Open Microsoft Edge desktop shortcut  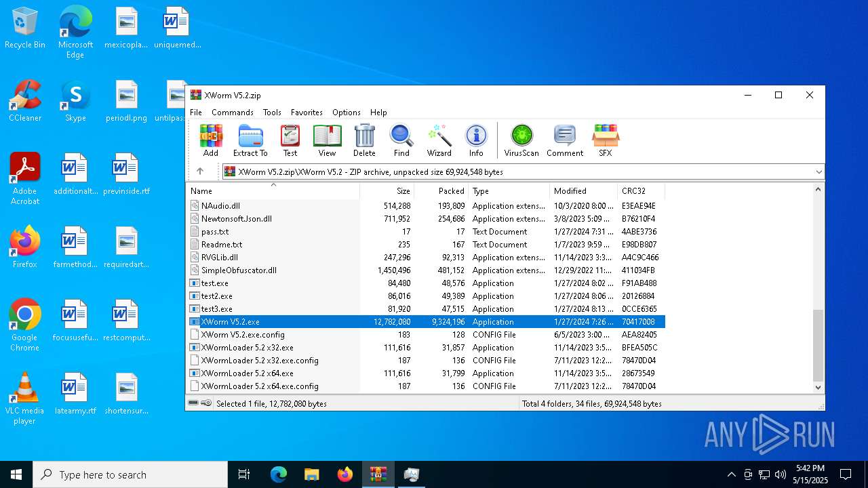(x=75, y=33)
